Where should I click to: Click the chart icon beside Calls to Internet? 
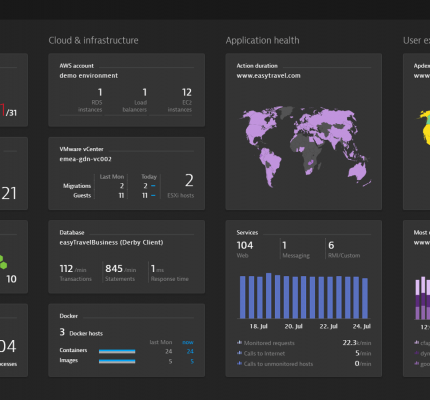click(239, 353)
